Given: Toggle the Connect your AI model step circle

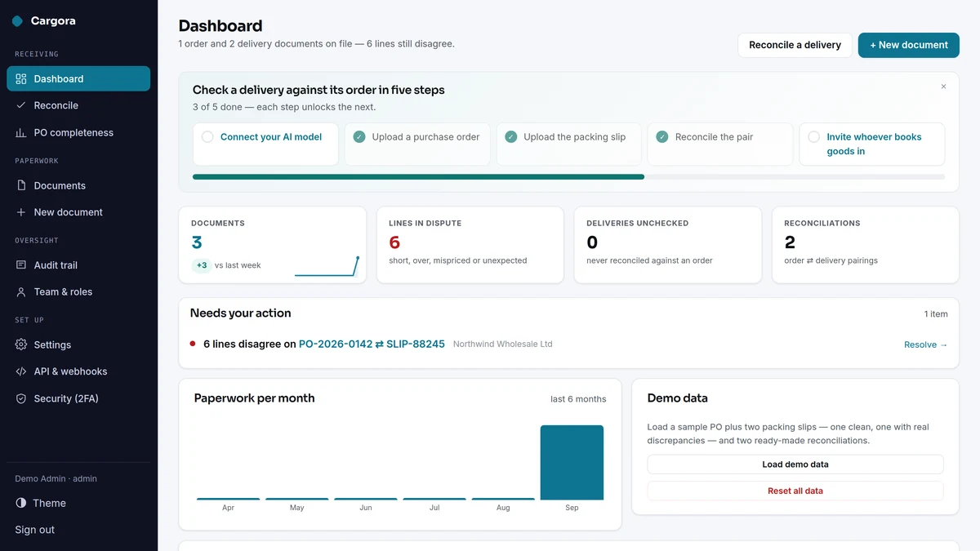Looking at the screenshot, I should [207, 137].
